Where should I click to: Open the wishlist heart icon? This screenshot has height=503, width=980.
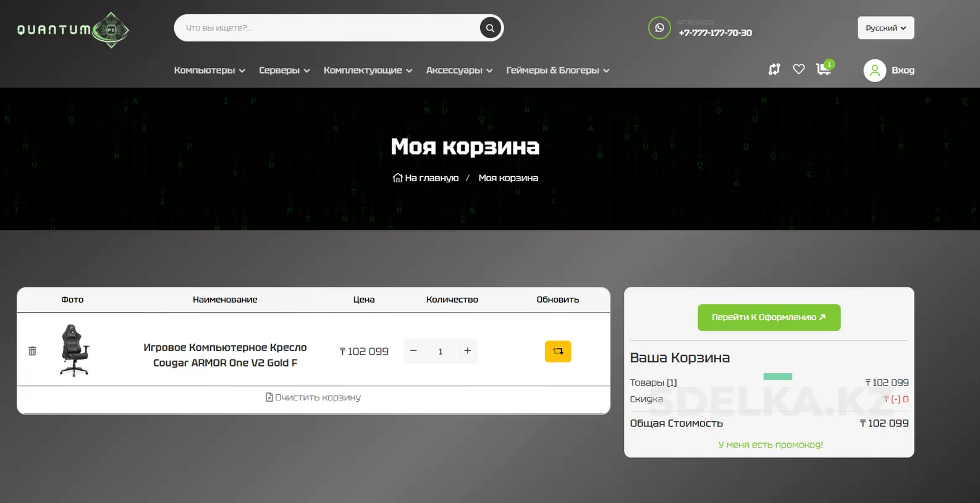[799, 69]
